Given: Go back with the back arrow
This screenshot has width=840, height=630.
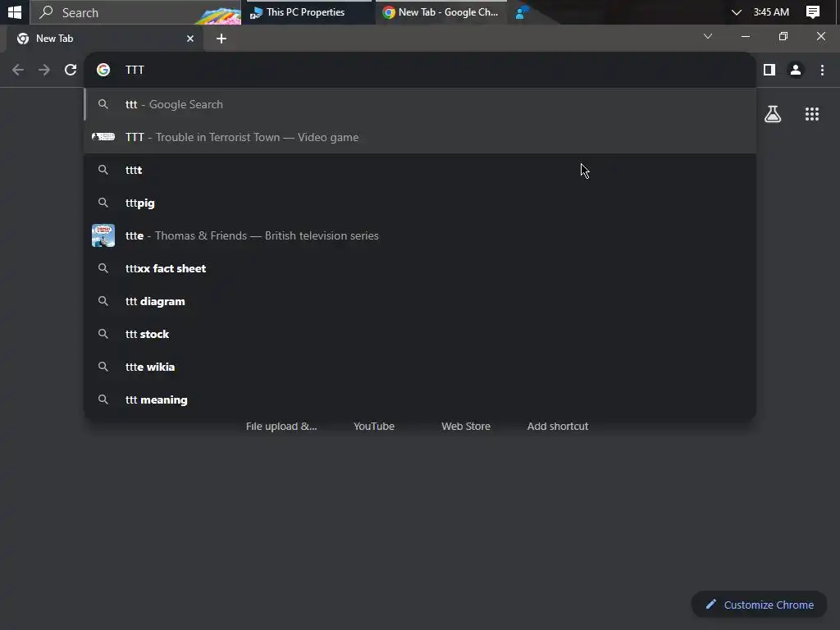Looking at the screenshot, I should tap(18, 70).
